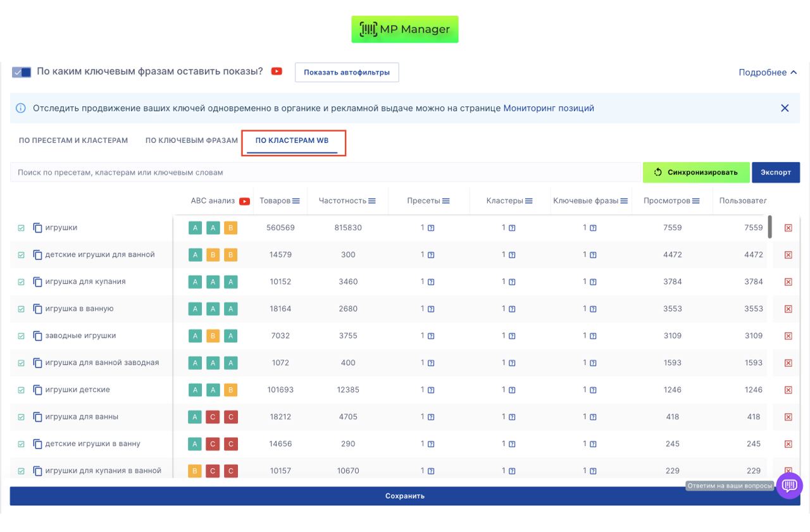Screen dimensions: 810x532
Task: Collapse the Подробнее section
Action: [767, 73]
